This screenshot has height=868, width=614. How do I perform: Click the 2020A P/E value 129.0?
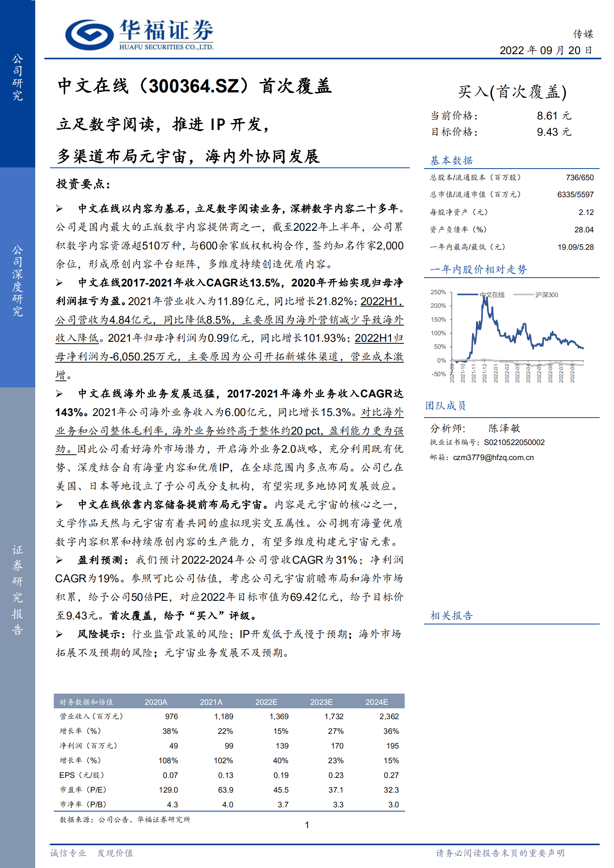[x=168, y=790]
